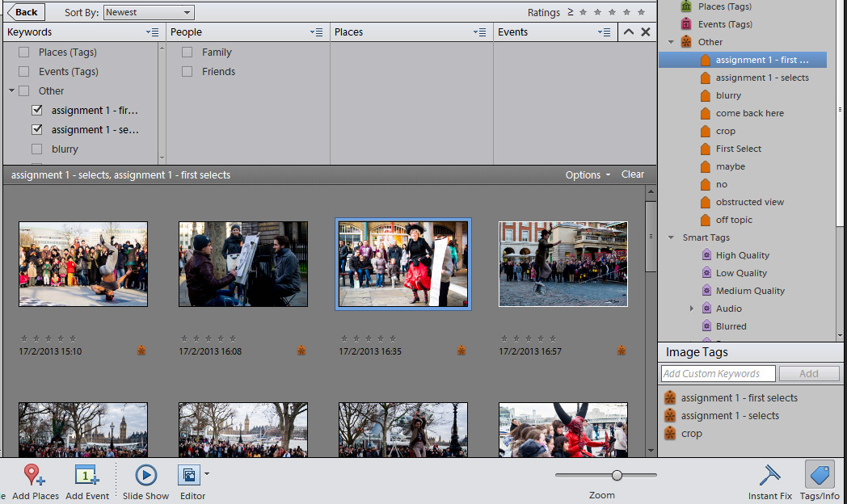847x504 pixels.
Task: Collapse the search filter panel
Action: pyautogui.click(x=628, y=31)
